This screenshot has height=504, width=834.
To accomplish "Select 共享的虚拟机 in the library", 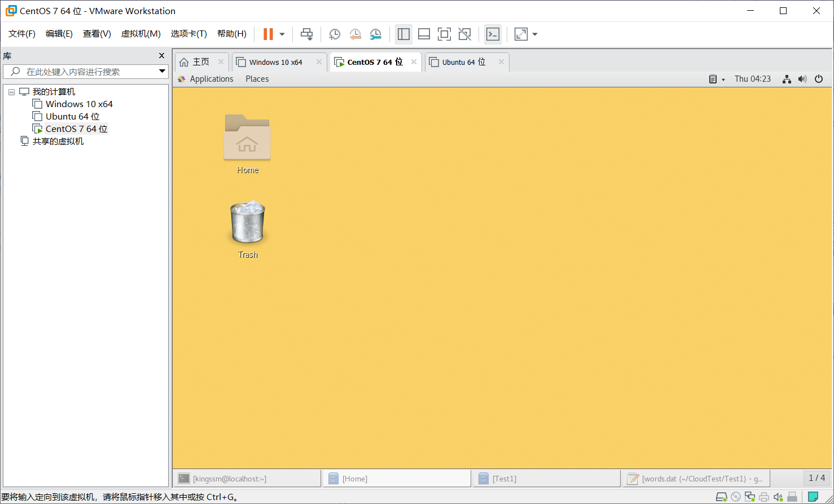I will [x=58, y=142].
